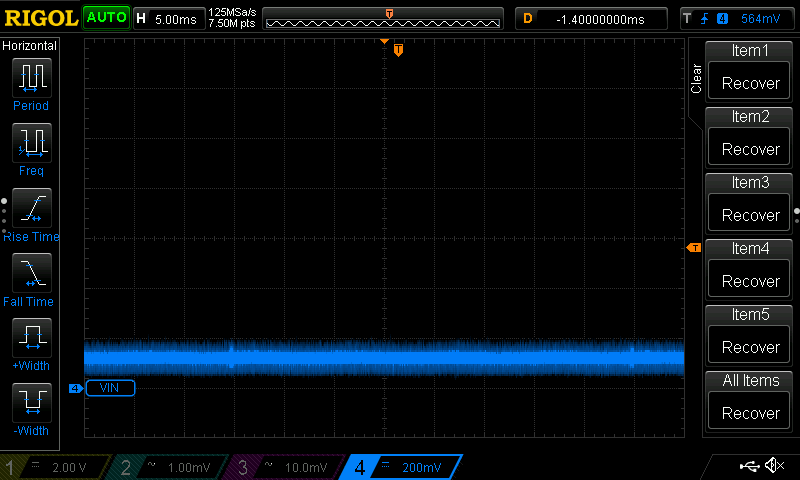
Task: Click the T trigger label badge
Action: pyautogui.click(x=687, y=19)
